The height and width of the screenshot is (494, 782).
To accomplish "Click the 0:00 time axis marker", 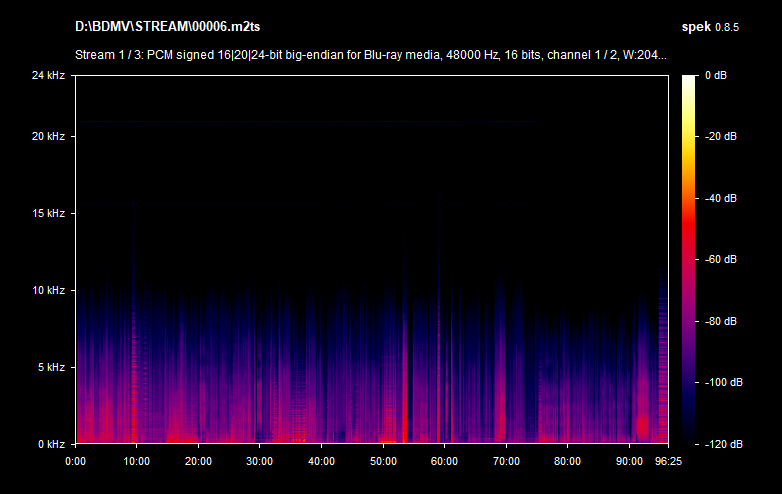I will 76,462.
